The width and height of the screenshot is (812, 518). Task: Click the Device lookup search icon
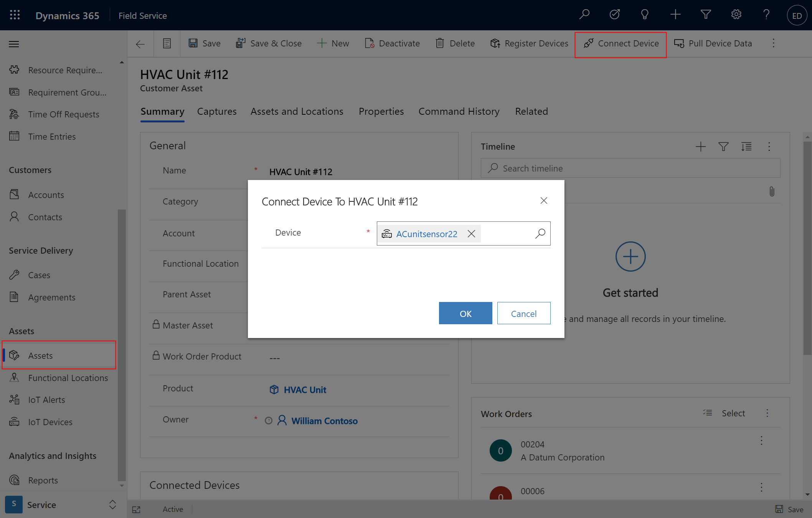[540, 233]
